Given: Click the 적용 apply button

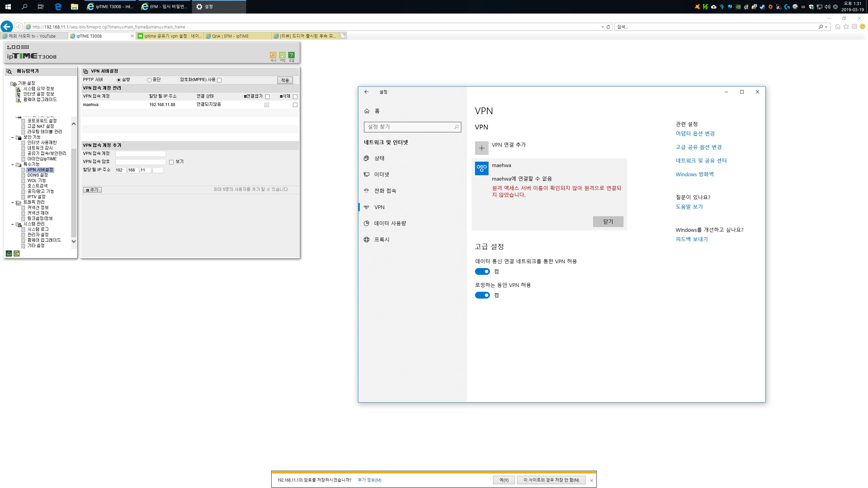Looking at the screenshot, I should coord(285,80).
